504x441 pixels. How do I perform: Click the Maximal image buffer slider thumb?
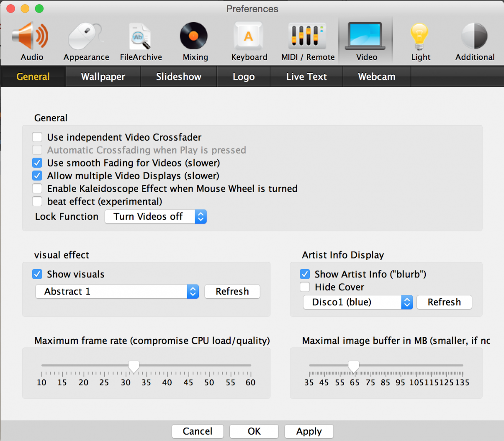(354, 367)
